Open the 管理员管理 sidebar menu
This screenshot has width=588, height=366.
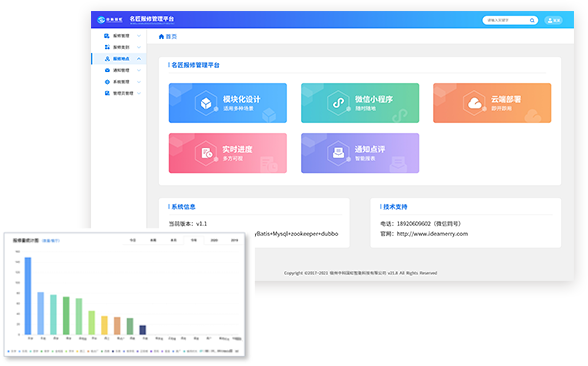pos(119,93)
